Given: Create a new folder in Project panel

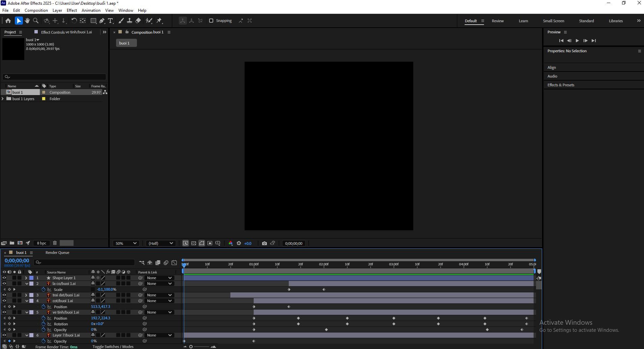Looking at the screenshot, I should pyautogui.click(x=12, y=243).
